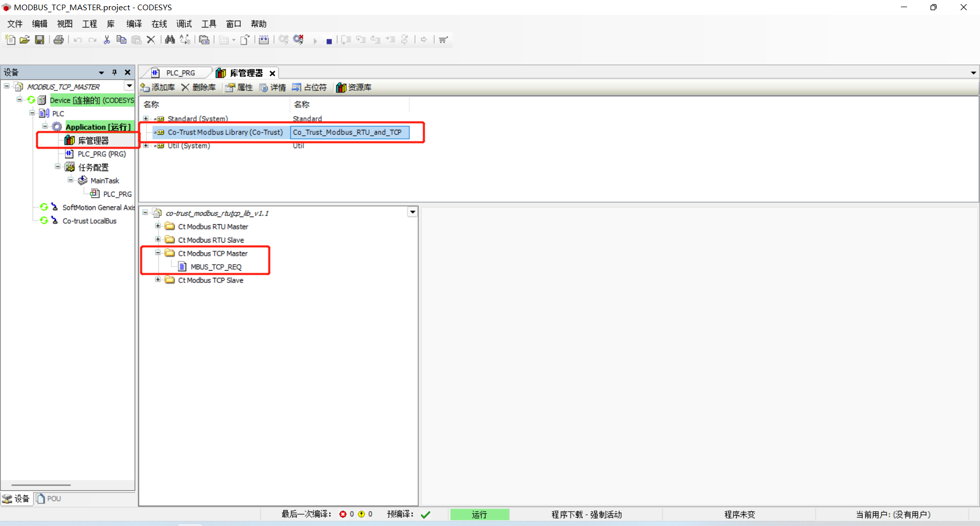Click the Redo arrow icon

[x=92, y=40]
